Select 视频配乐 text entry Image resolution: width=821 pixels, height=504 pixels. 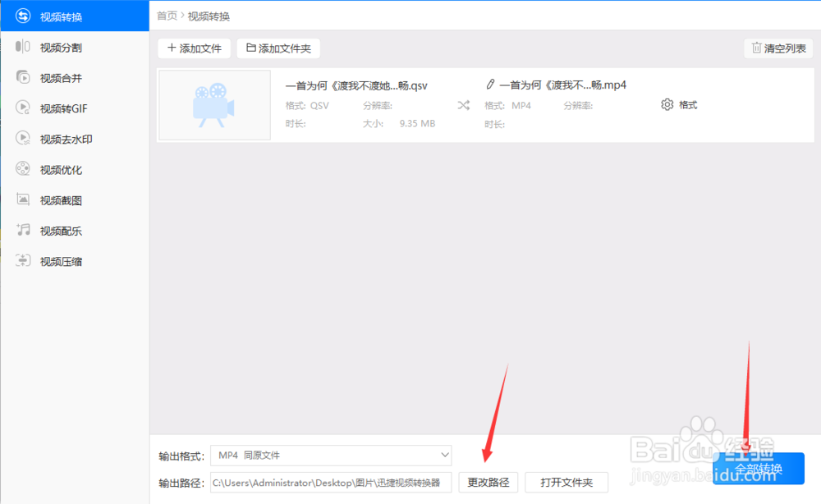pos(62,231)
